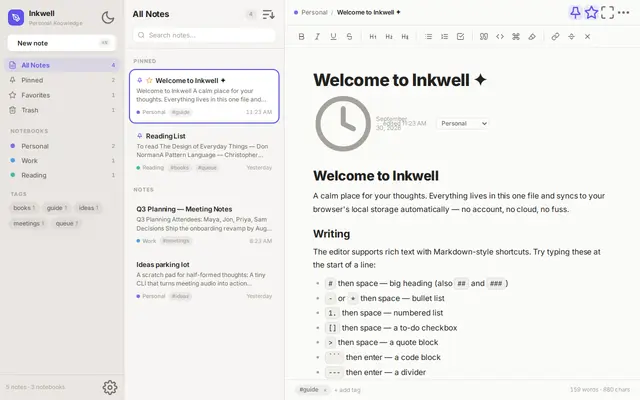Screen dimensions: 640x400
Task: Open the Reading List note
Action: coord(204,151)
